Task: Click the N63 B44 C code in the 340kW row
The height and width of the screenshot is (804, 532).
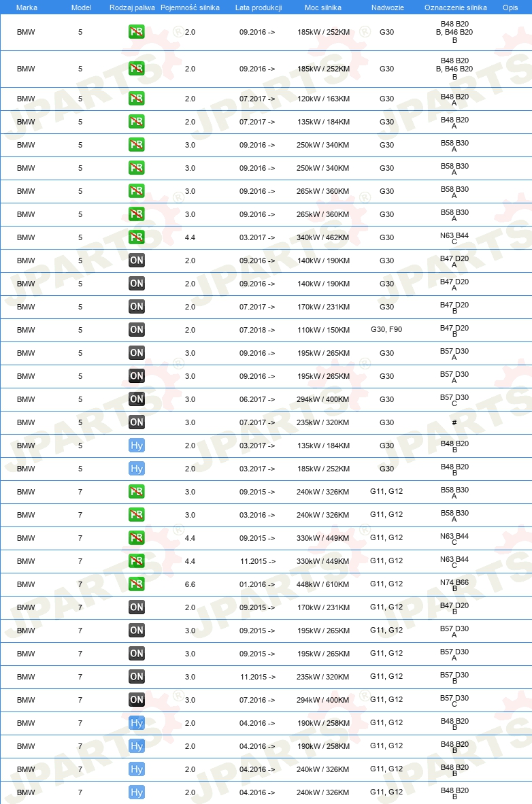Action: 454,238
